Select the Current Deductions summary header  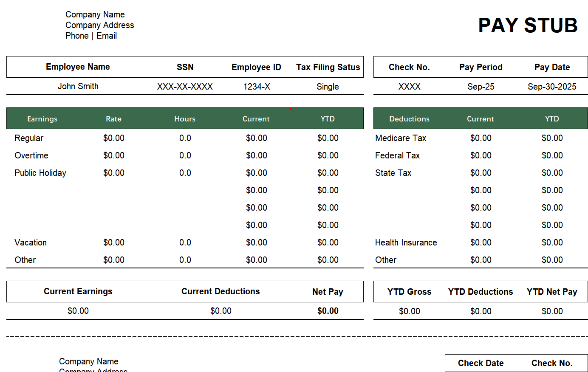(220, 291)
